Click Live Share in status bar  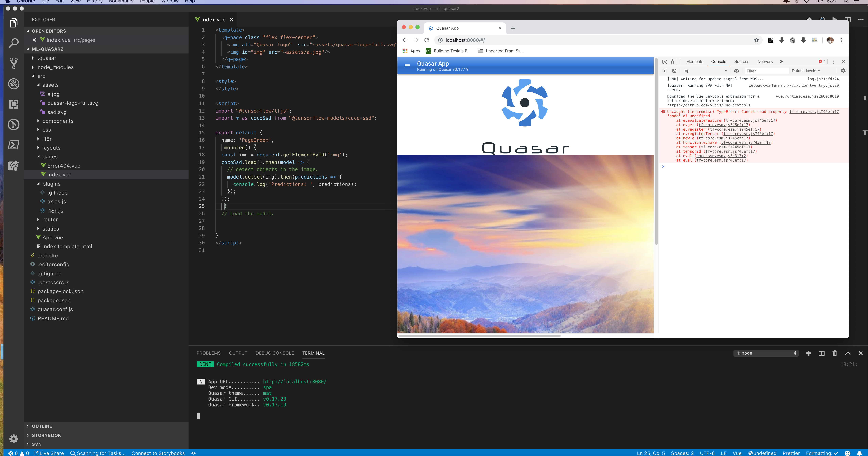(49, 453)
